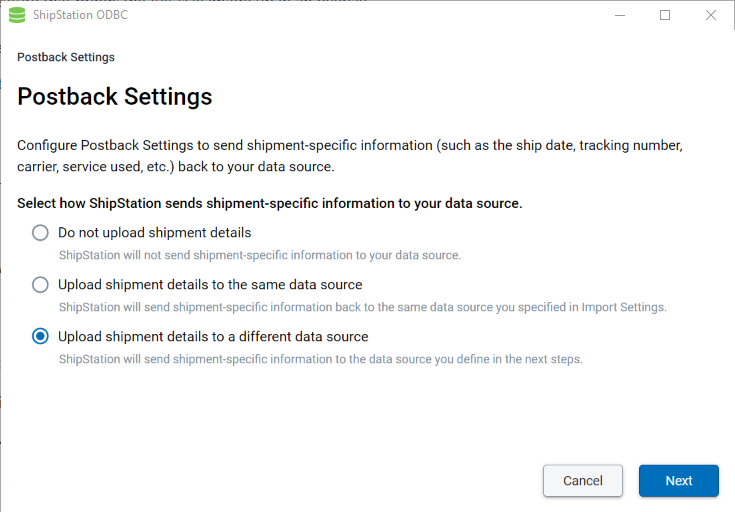The image size is (735, 512).
Task: Click the description about defining data source in next steps
Action: point(321,359)
